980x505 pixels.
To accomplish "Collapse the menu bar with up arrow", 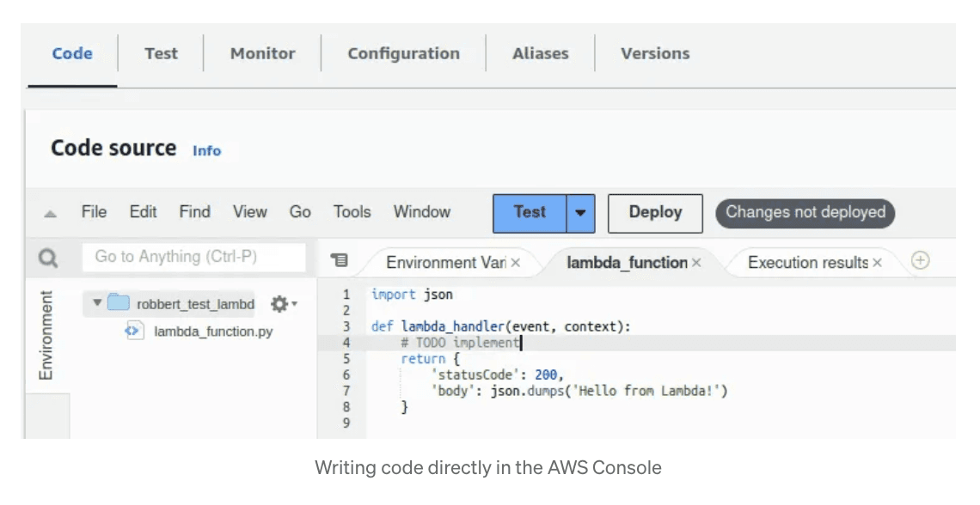I will pyautogui.click(x=51, y=214).
